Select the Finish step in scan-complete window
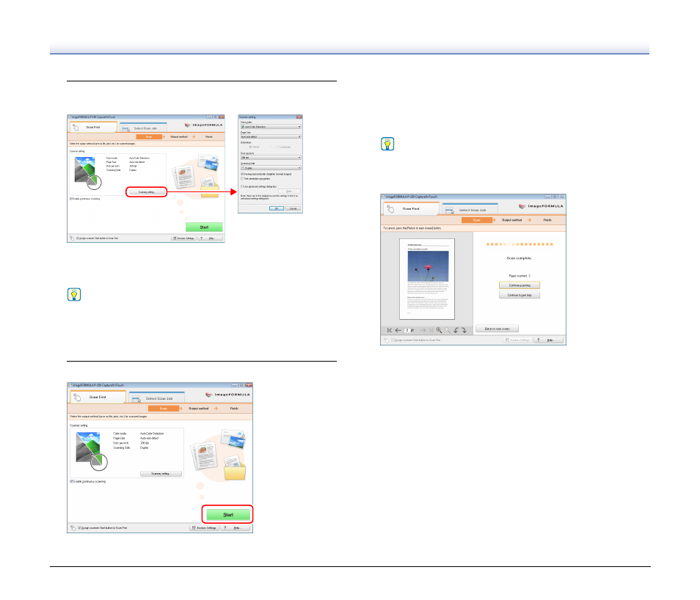The height and width of the screenshot is (600, 700). (547, 220)
